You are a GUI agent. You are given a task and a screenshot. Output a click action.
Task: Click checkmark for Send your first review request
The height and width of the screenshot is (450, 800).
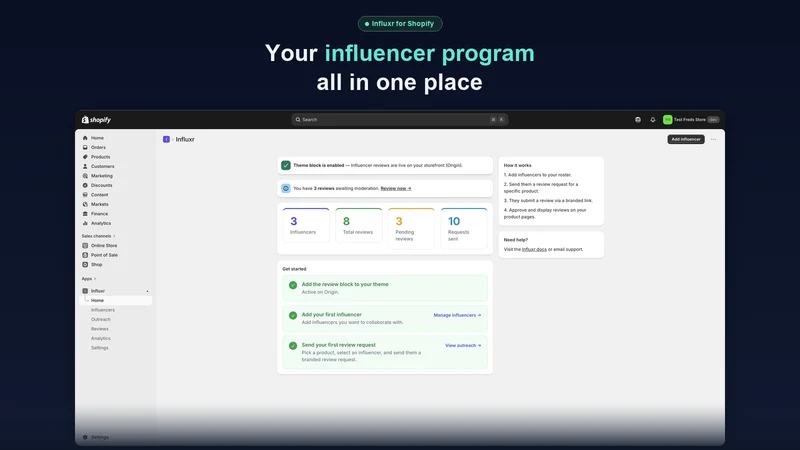(293, 345)
